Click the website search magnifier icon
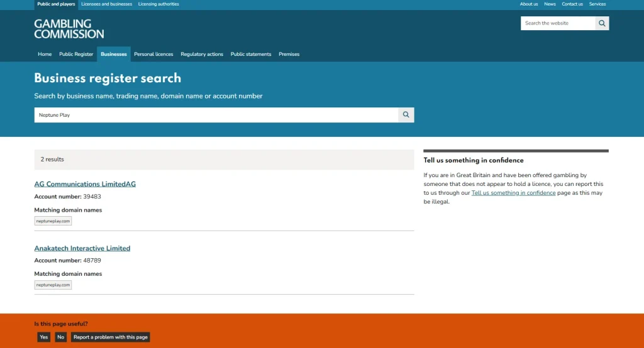This screenshot has height=348, width=644. [602, 23]
